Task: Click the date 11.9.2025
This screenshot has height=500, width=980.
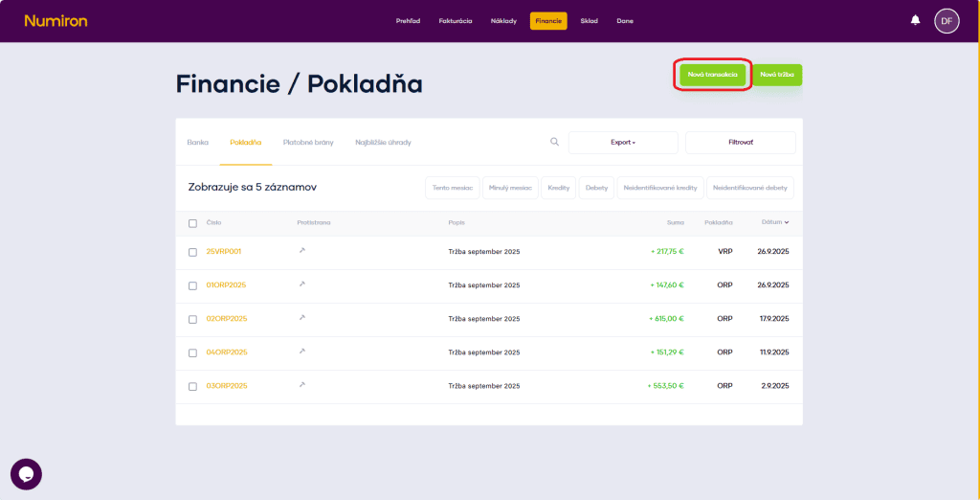Action: [x=774, y=352]
